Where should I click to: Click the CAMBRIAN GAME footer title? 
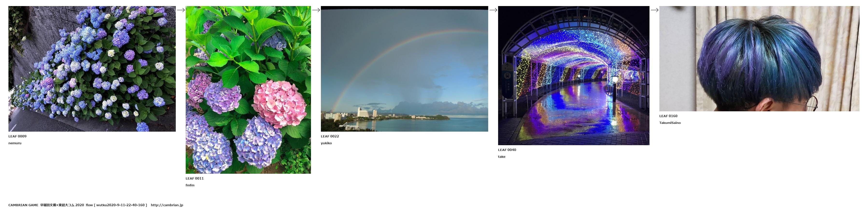[x=23, y=205]
